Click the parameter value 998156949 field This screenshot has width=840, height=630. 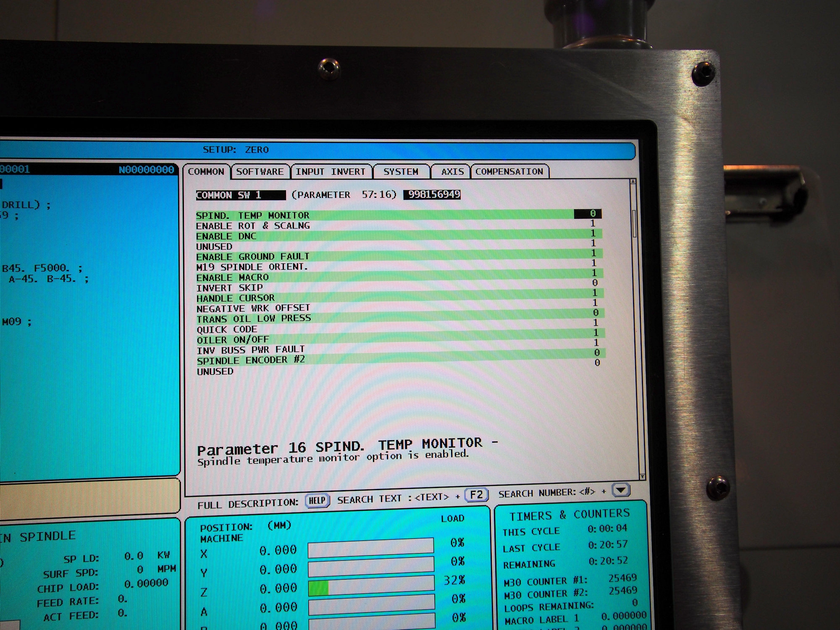point(432,194)
